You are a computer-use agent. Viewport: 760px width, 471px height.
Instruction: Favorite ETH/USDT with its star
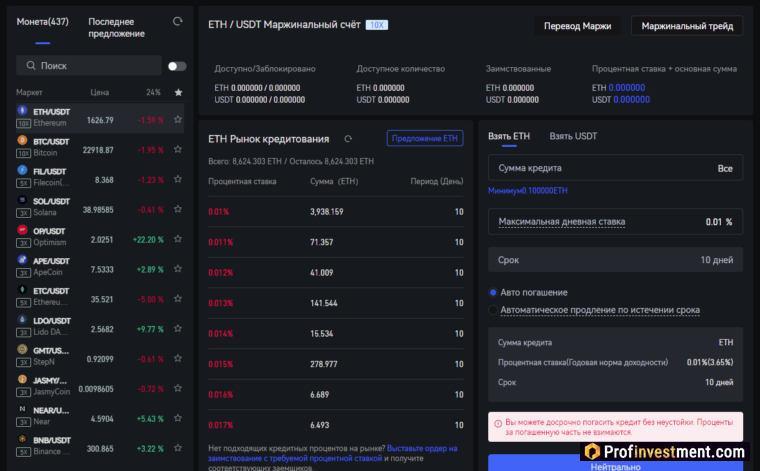tap(178, 119)
